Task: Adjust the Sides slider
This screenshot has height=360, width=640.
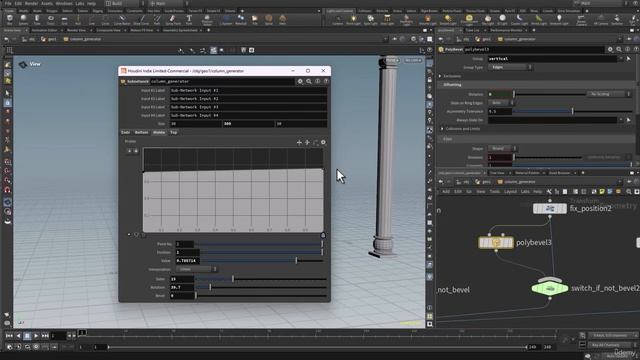Action: 261,279
